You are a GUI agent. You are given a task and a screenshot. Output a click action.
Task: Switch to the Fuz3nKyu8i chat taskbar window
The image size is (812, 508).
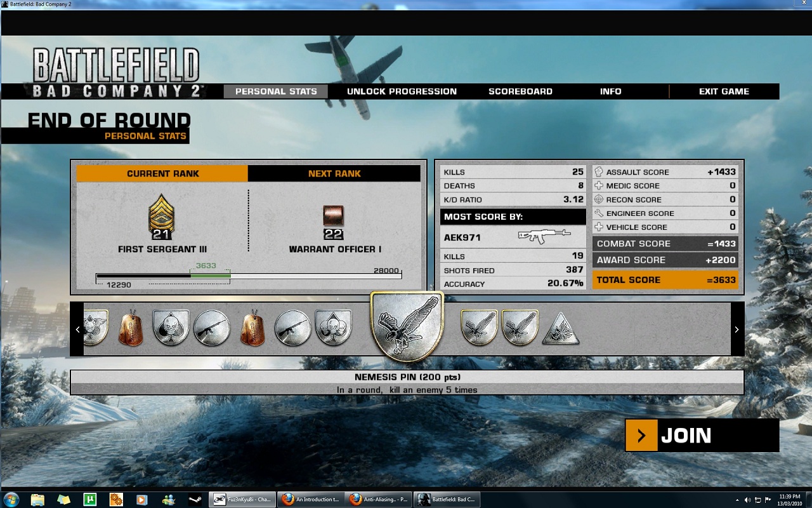(242, 499)
